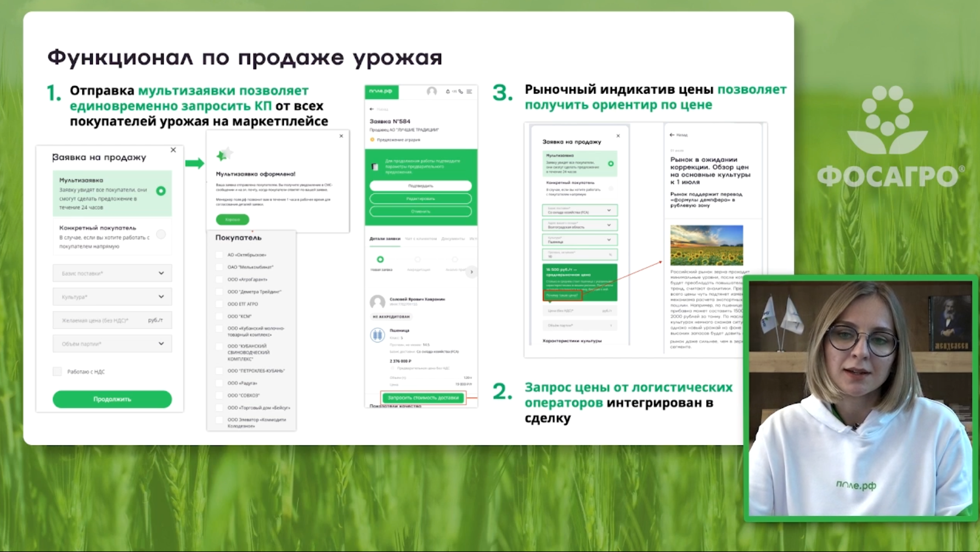Viewport: 980px width, 552px height.
Task: Switch to the «Чат с клиентом» tab
Action: coord(421,239)
